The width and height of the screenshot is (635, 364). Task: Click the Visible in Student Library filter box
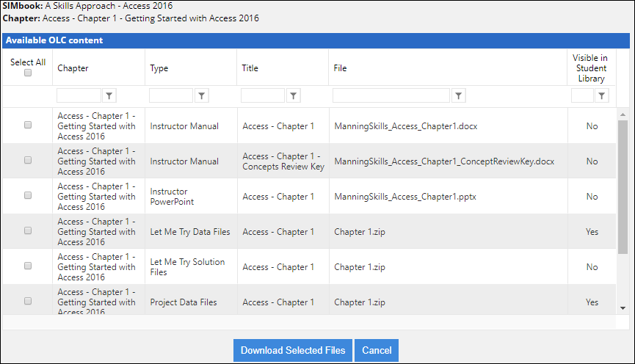pos(582,96)
